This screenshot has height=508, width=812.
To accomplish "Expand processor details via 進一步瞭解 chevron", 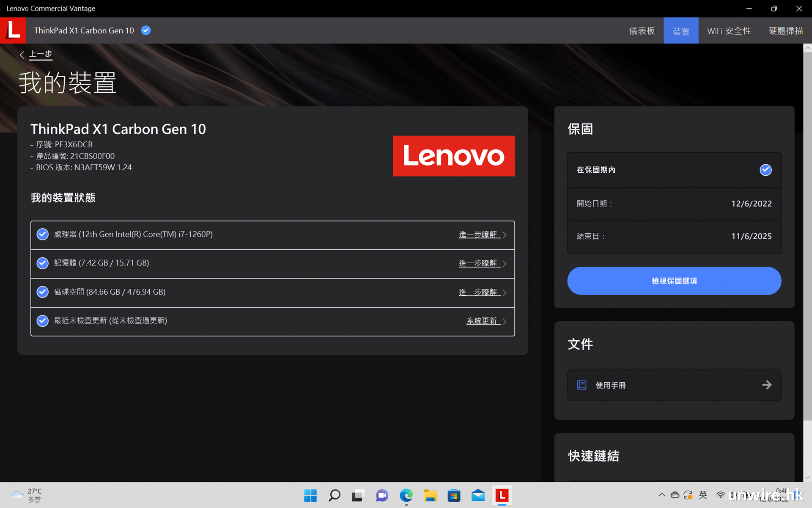I will tap(504, 235).
